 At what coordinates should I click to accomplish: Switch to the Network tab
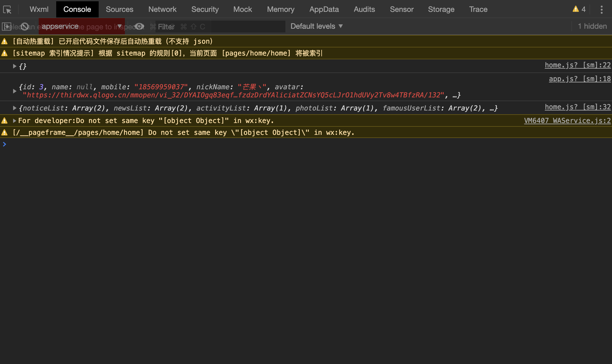tap(162, 9)
